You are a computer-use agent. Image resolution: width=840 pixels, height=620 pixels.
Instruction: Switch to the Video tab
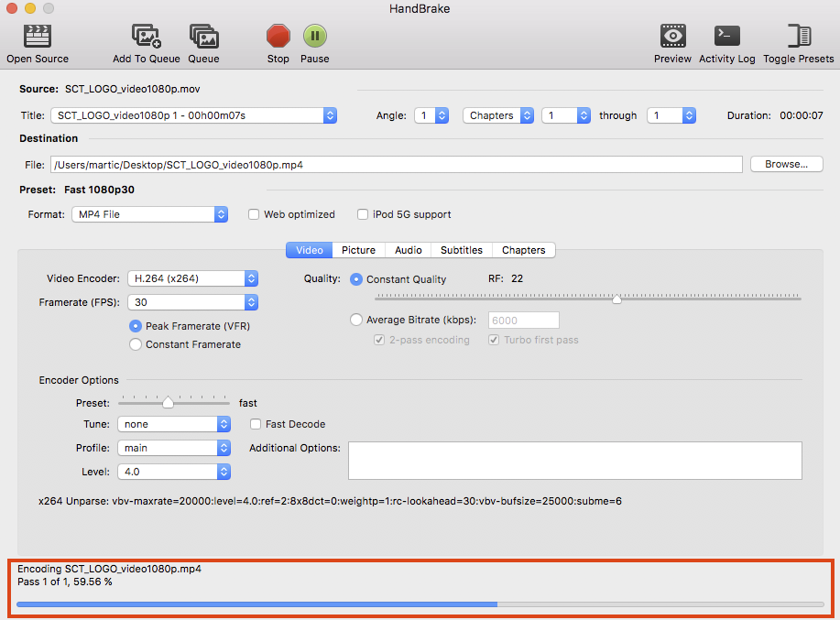coord(309,250)
